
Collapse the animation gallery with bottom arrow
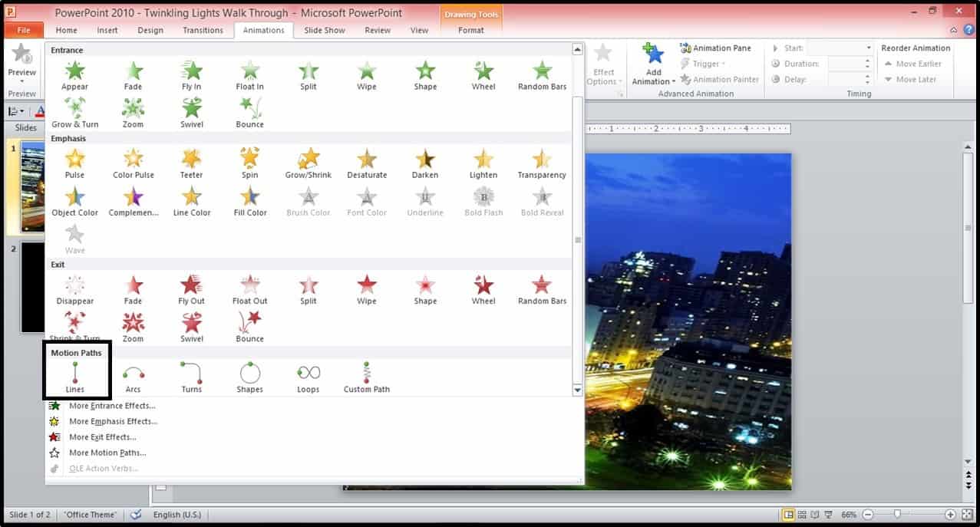(578, 390)
